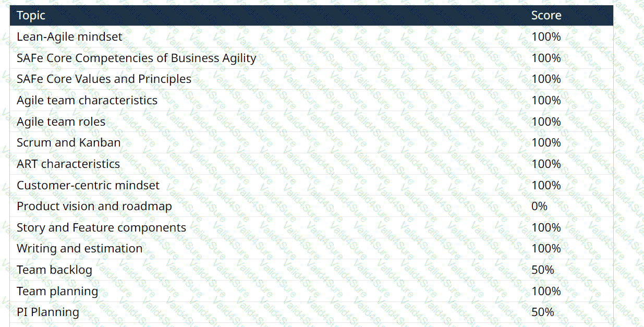
Task: Click SAFe Core Values and Principles row
Action: pos(104,79)
